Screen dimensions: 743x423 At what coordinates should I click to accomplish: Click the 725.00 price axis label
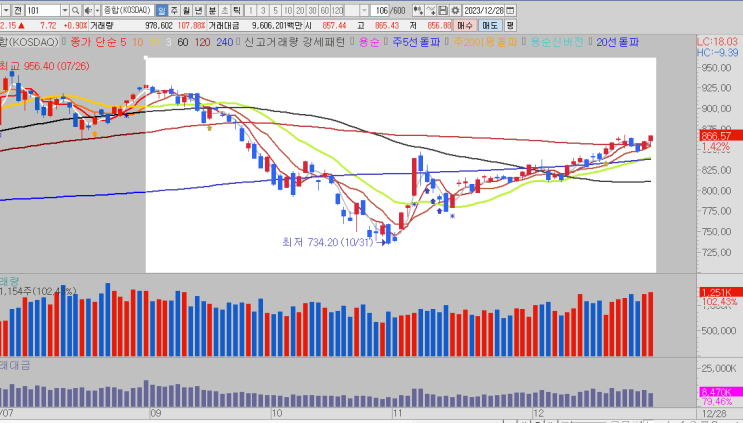click(x=717, y=252)
